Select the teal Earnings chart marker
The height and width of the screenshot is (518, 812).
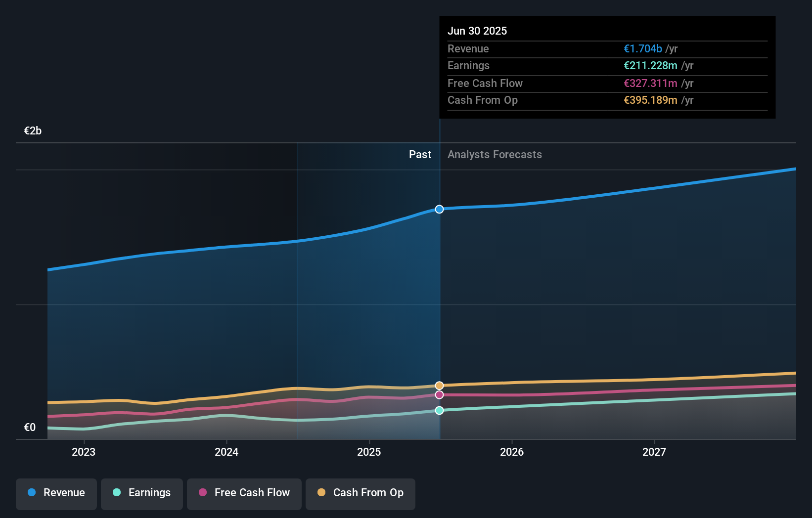pyautogui.click(x=439, y=410)
